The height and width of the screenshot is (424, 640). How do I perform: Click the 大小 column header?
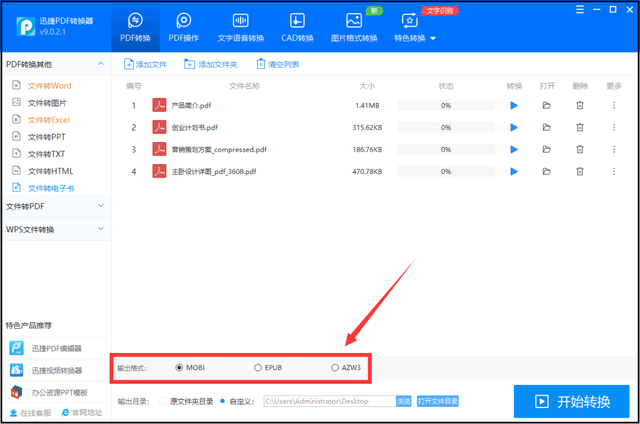click(x=367, y=86)
